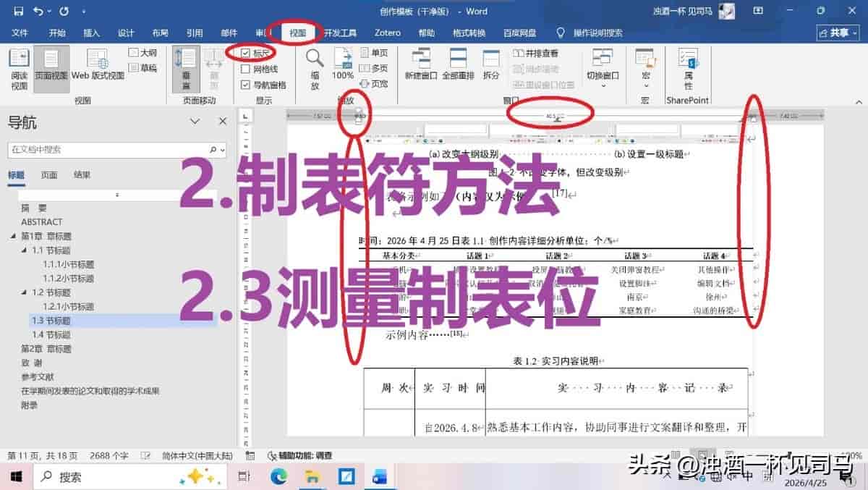Open Task View on the taskbar
The image size is (868, 490).
[244, 477]
